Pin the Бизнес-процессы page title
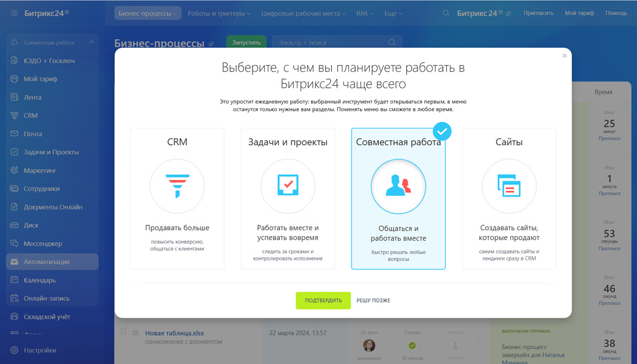The width and height of the screenshot is (637, 364). (211, 44)
